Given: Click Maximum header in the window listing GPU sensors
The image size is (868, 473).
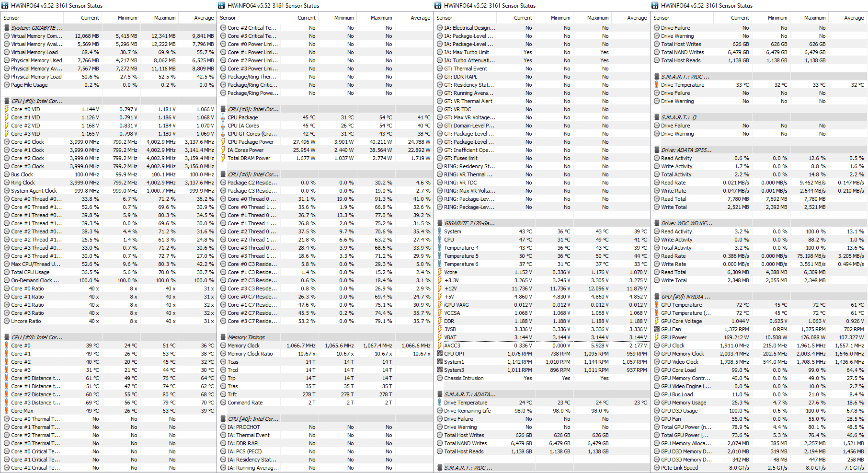Looking at the screenshot, I should (809, 18).
